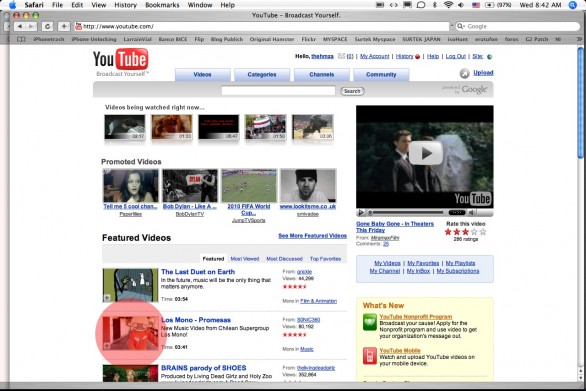586x391 pixels.
Task: Click the YouTube logo
Action: [x=121, y=59]
